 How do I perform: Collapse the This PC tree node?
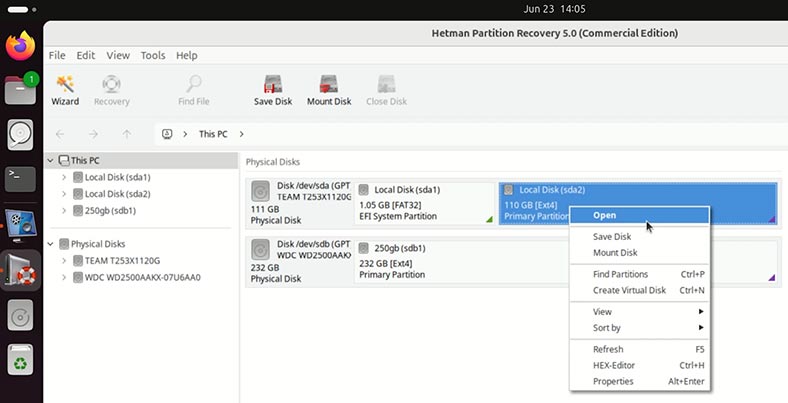[50, 161]
